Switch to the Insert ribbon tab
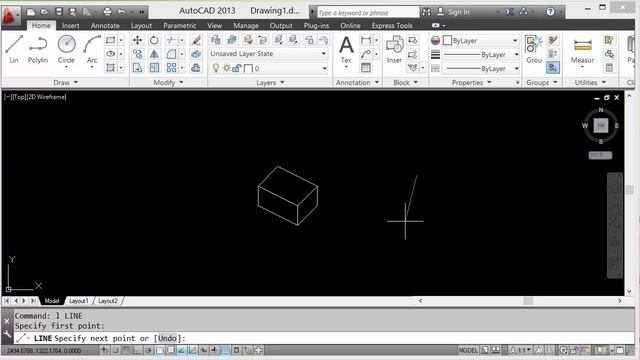 [70, 25]
